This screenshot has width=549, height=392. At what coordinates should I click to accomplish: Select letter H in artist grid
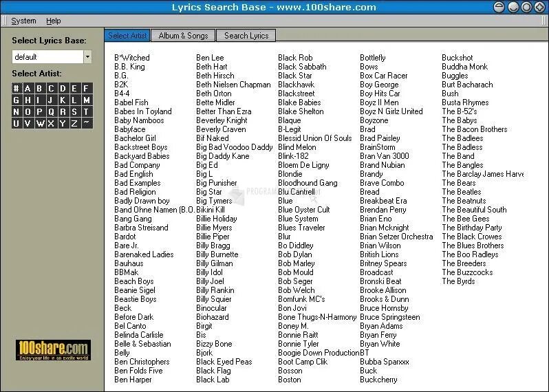28,100
